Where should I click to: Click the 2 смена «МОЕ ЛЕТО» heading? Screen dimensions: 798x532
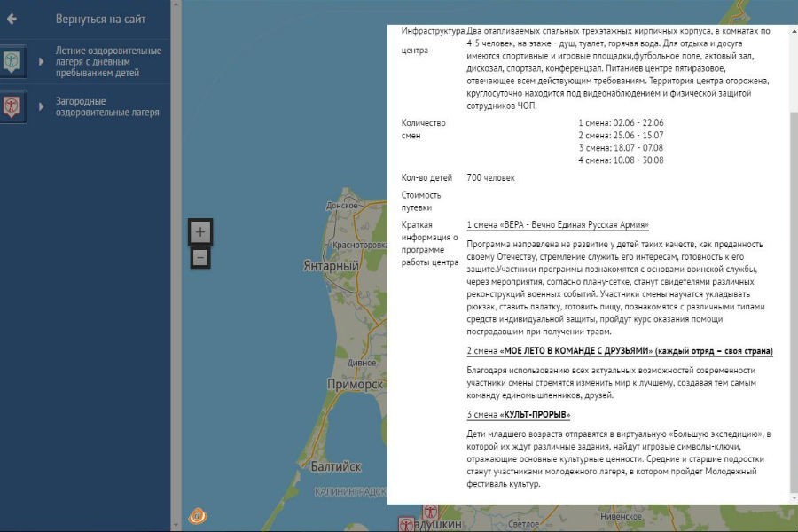point(619,351)
